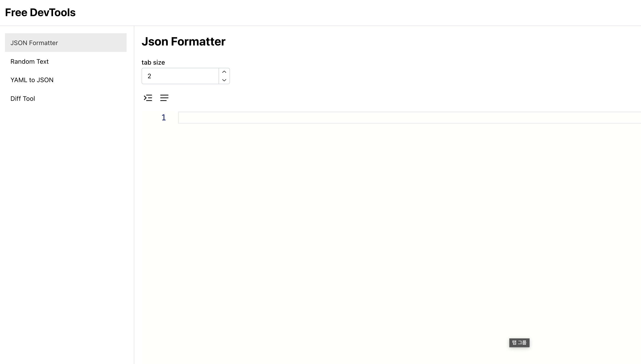The width and height of the screenshot is (641, 364).
Task: Select the Random Text menu item
Action: click(30, 61)
